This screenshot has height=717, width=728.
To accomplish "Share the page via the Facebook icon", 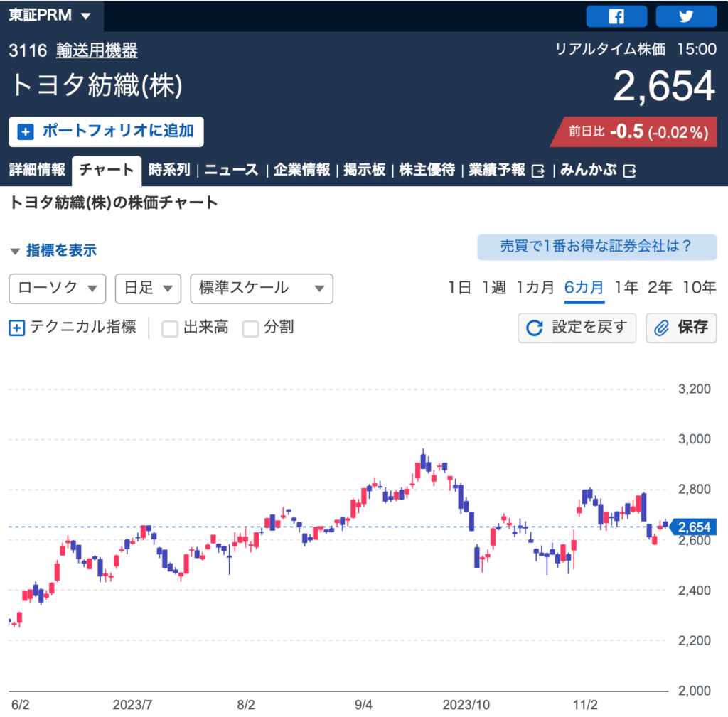I will pos(616,16).
